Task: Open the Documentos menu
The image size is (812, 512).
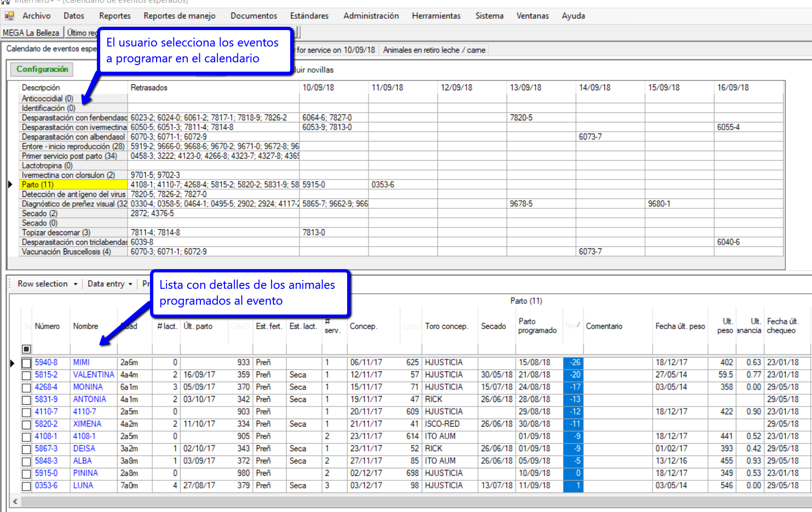Action: 254,16
